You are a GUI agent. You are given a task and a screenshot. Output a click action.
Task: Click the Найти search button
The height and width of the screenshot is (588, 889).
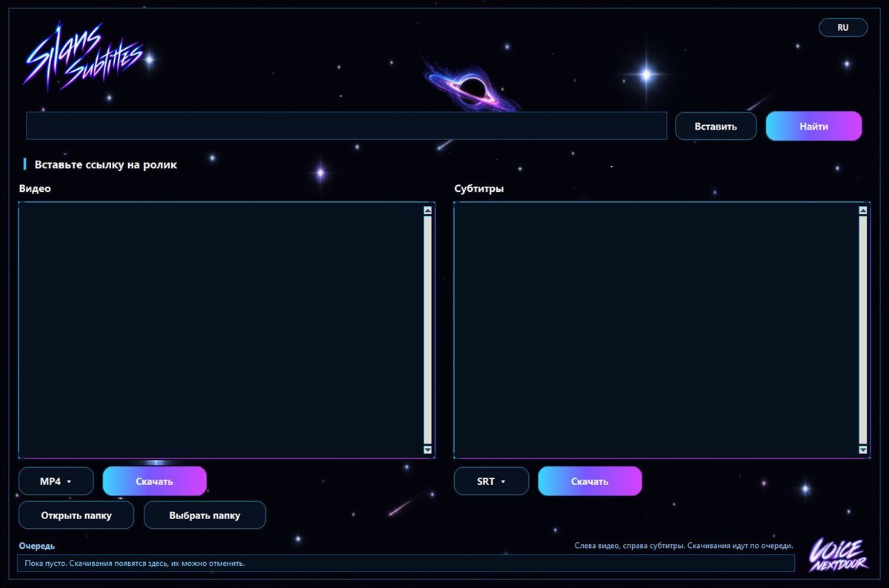coord(813,126)
